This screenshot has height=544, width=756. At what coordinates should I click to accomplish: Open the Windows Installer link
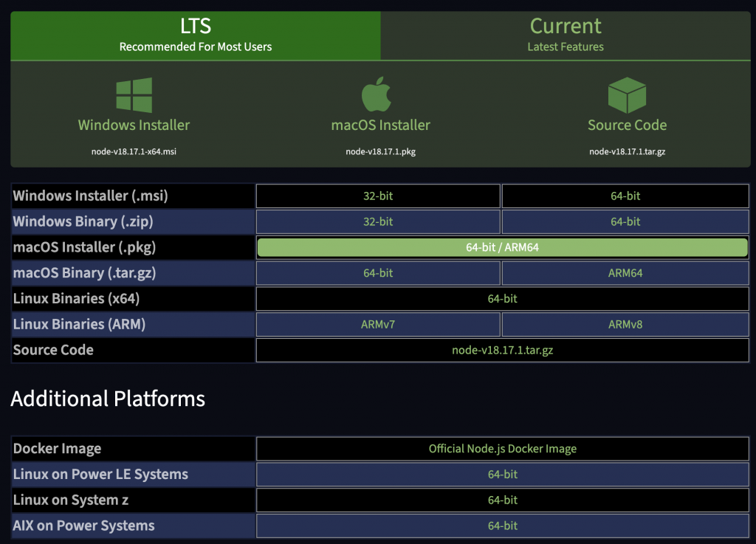(134, 125)
